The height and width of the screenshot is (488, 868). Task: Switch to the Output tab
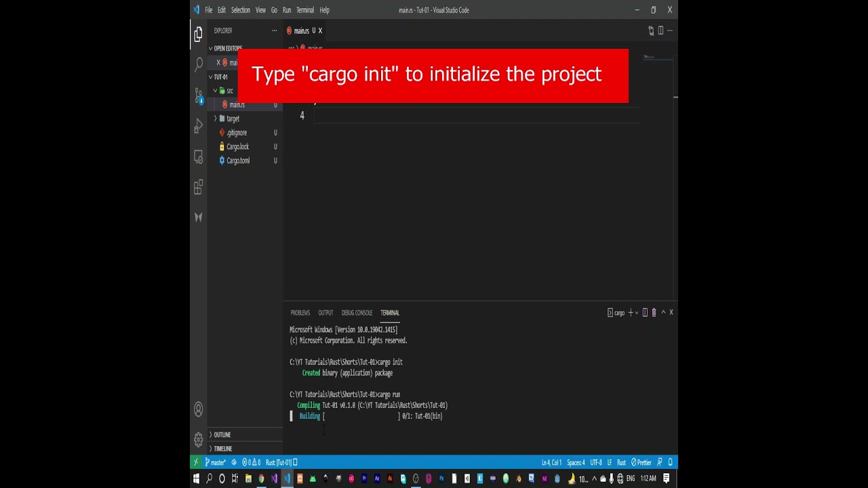325,312
